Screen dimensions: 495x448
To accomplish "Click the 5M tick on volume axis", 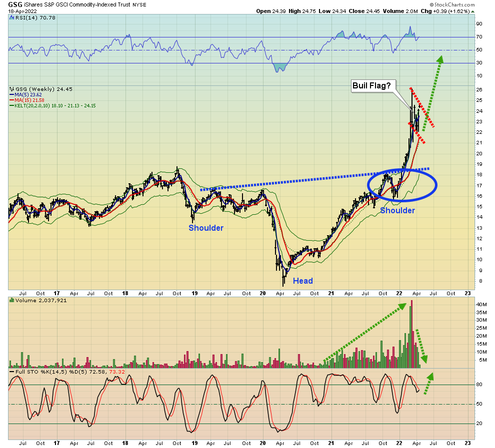I will point(482,360).
